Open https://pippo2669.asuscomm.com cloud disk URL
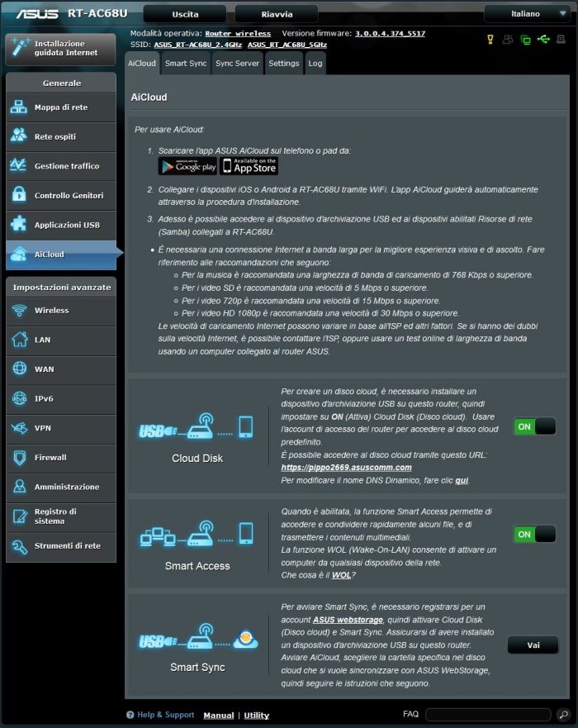578x728 pixels. click(346, 468)
